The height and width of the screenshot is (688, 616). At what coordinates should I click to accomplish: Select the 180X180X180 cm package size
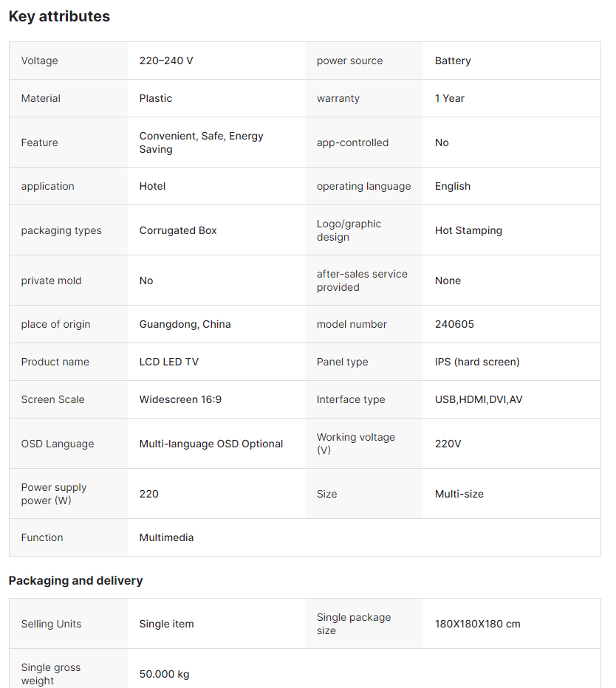[x=477, y=624]
